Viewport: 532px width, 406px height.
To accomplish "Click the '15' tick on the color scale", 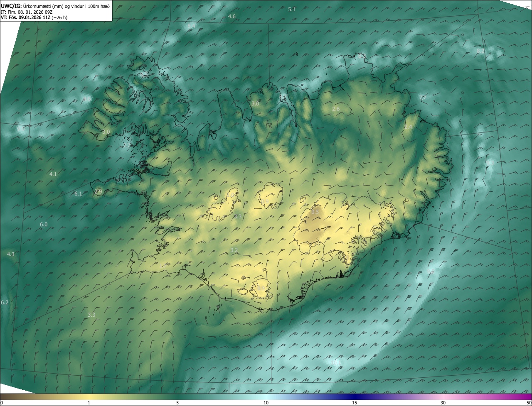I will coord(355,403).
